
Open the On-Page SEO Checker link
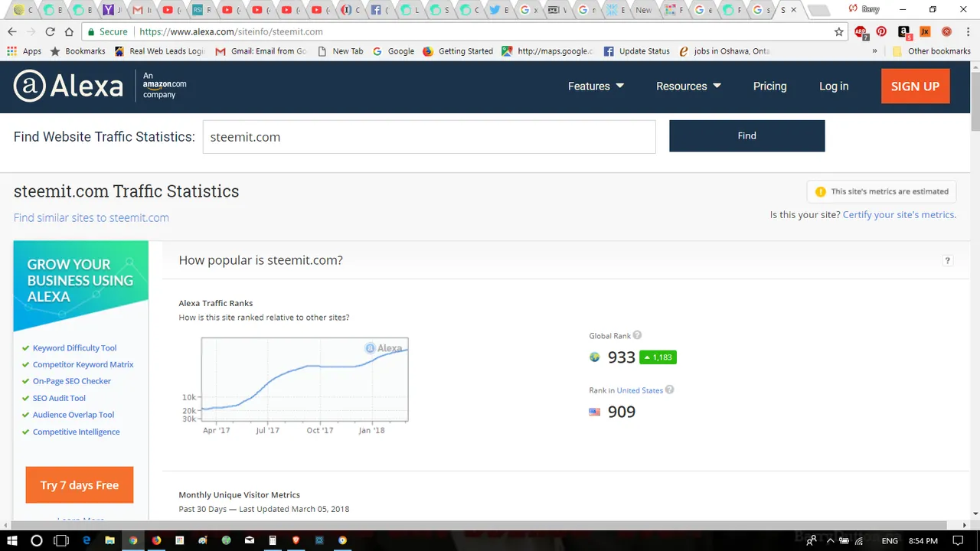[71, 381]
